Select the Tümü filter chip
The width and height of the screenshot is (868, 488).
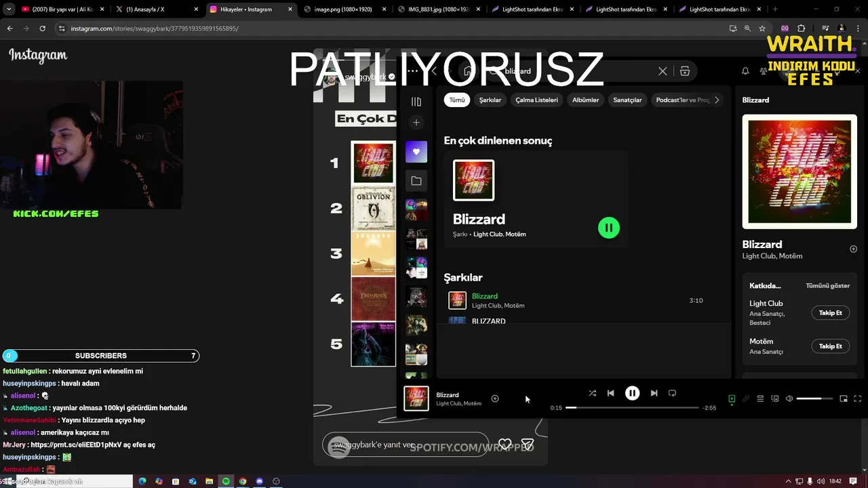point(457,100)
